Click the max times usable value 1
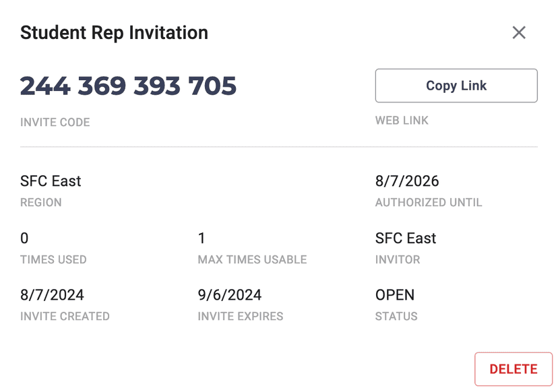 click(201, 238)
